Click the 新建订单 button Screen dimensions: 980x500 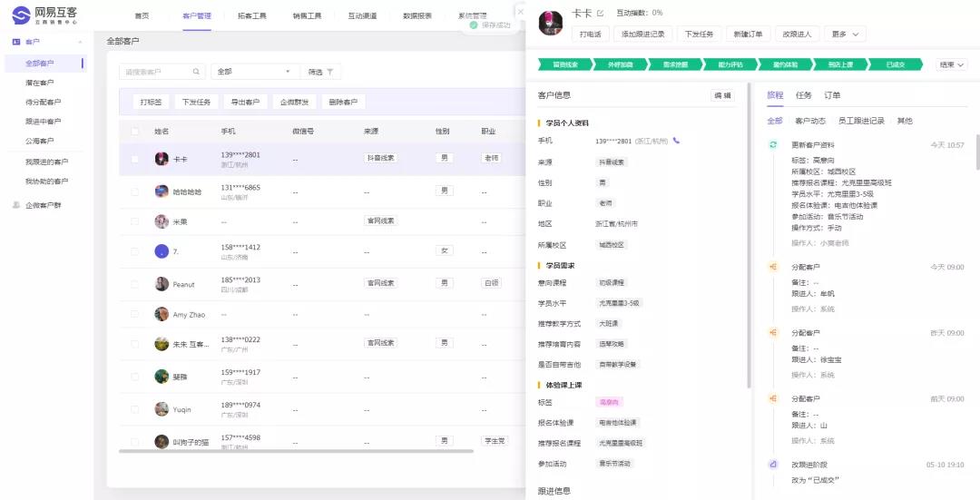[748, 34]
